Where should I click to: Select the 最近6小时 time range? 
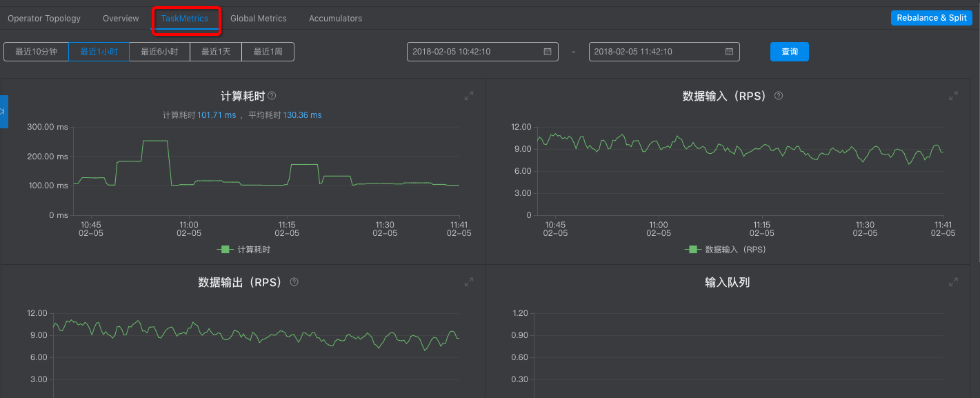159,52
